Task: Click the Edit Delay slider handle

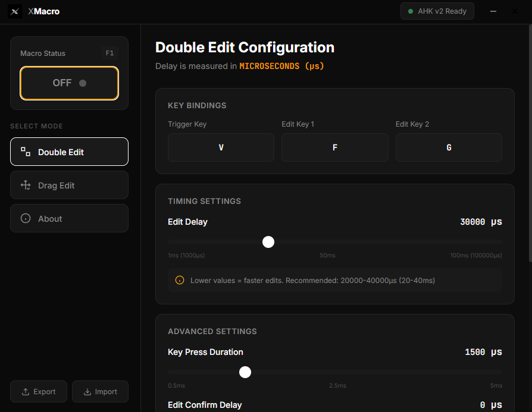Action: pyautogui.click(x=268, y=242)
